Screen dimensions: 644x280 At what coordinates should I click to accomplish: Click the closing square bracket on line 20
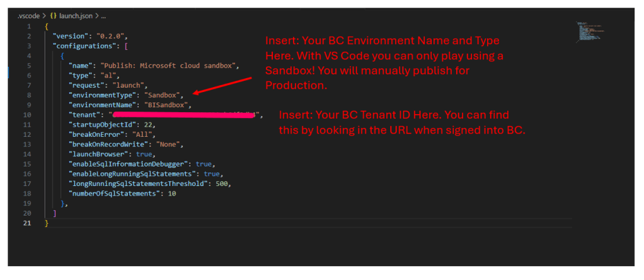pos(55,214)
